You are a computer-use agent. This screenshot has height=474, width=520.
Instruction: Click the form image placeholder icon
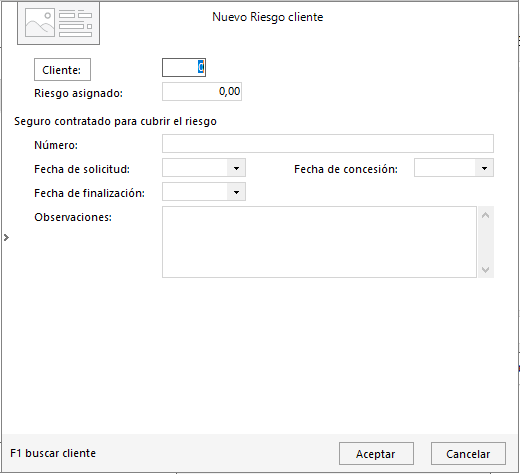58,23
